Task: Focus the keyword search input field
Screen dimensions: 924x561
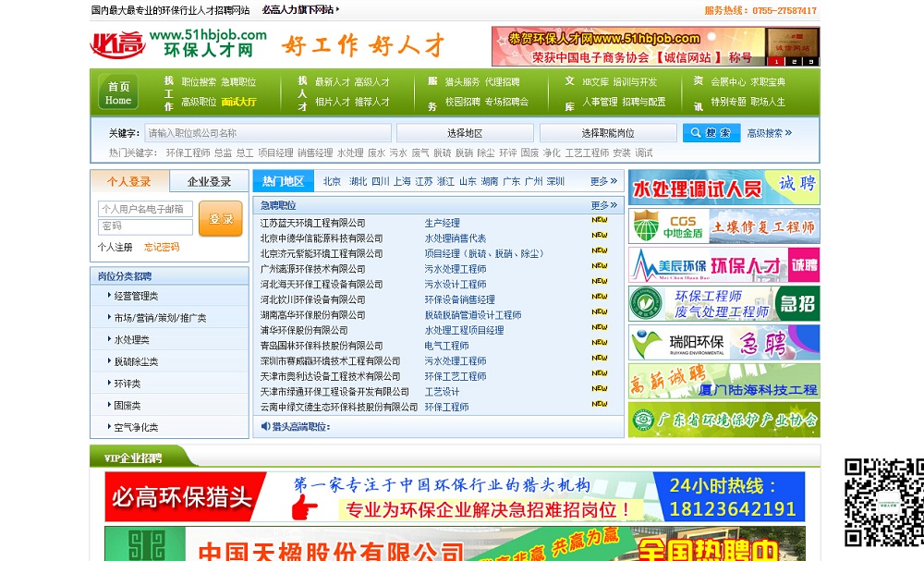Action: pos(268,132)
